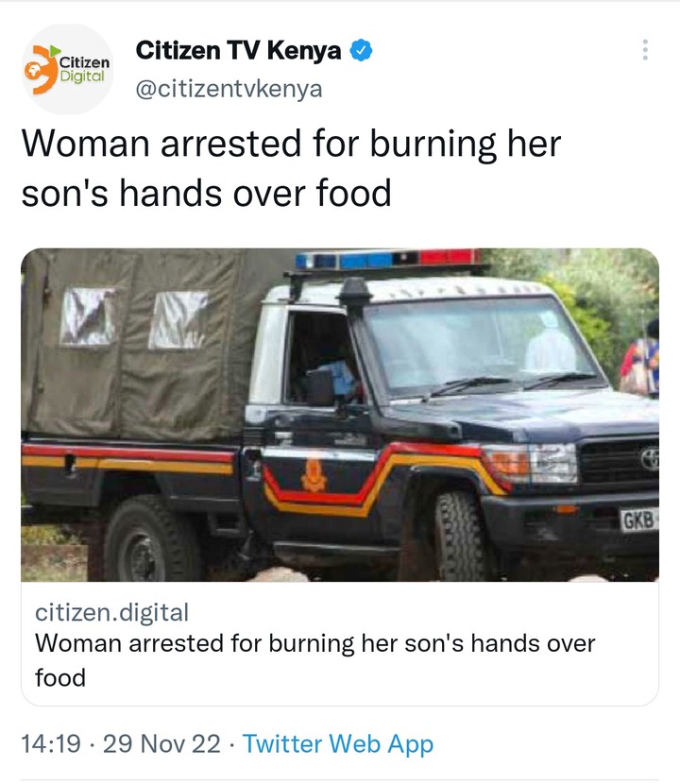
Task: Click the Toyota emblem on the grille
Action: tap(650, 458)
